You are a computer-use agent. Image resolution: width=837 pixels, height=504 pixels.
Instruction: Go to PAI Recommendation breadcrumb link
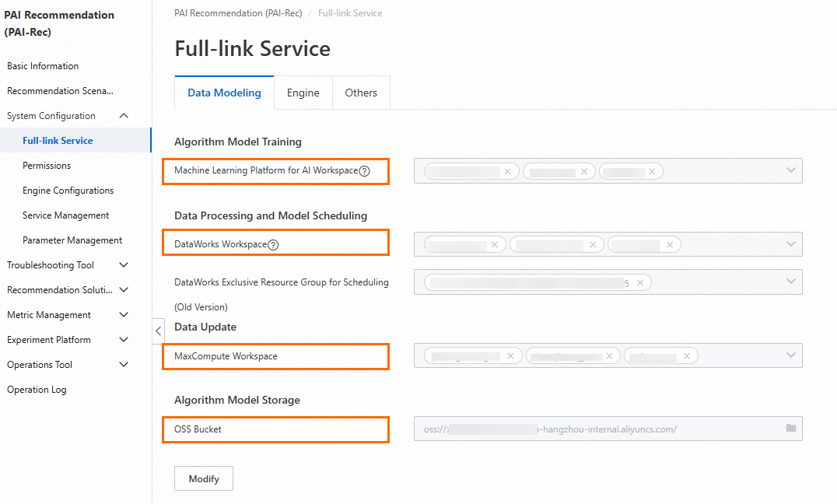click(238, 13)
